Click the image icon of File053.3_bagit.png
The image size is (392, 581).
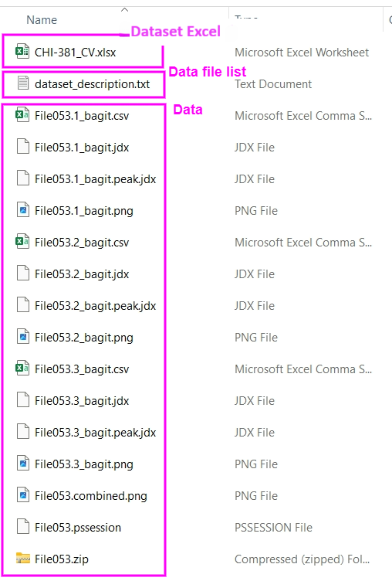point(23,463)
